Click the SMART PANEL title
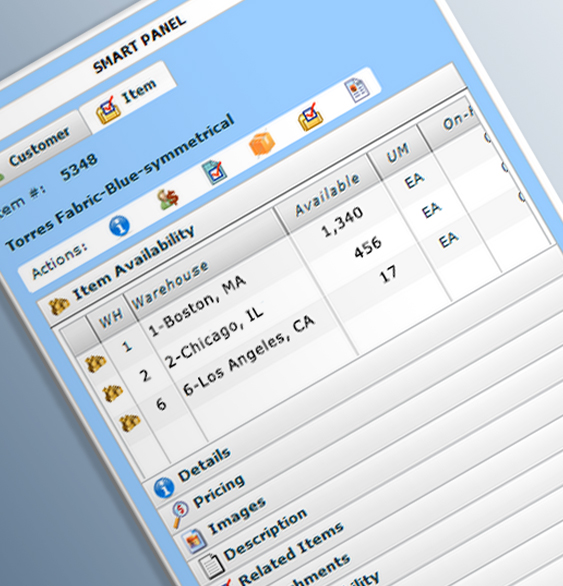 [x=139, y=44]
